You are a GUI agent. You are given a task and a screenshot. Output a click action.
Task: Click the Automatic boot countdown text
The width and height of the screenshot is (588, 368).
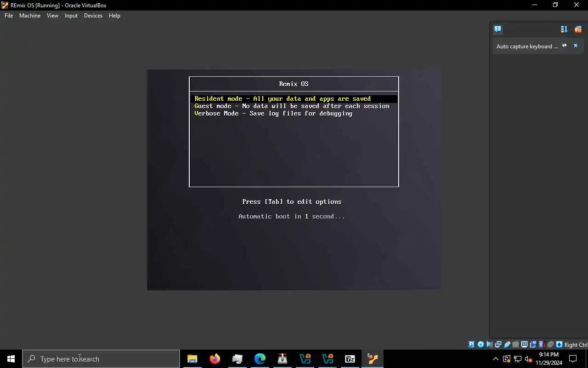[x=292, y=216]
